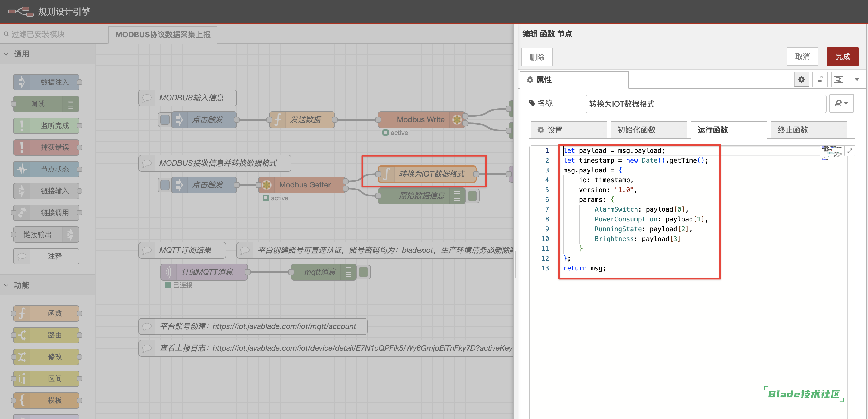Open the MODBUS协议数据采集上报 flow tab
Screen dimensions: 868x419
point(163,35)
